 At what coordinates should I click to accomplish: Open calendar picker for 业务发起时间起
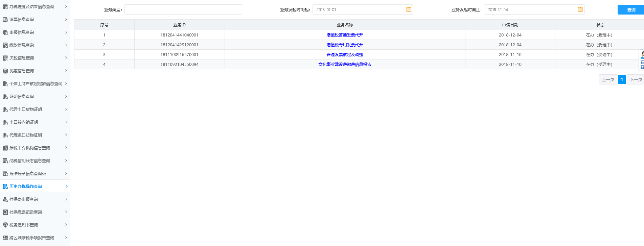[x=409, y=10]
